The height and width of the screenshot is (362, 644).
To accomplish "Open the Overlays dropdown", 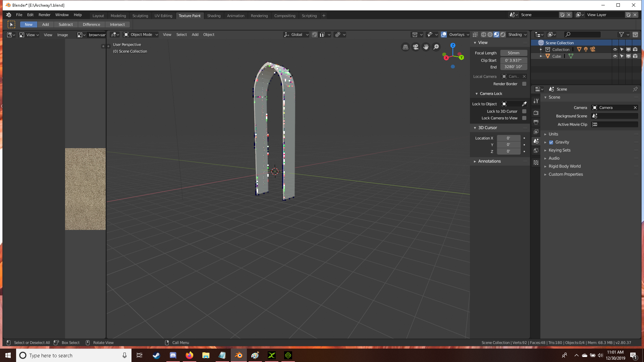I will [459, 35].
